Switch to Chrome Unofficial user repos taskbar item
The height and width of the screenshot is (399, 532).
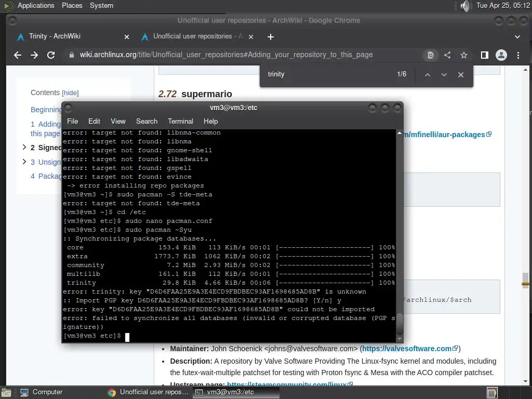tap(148, 392)
